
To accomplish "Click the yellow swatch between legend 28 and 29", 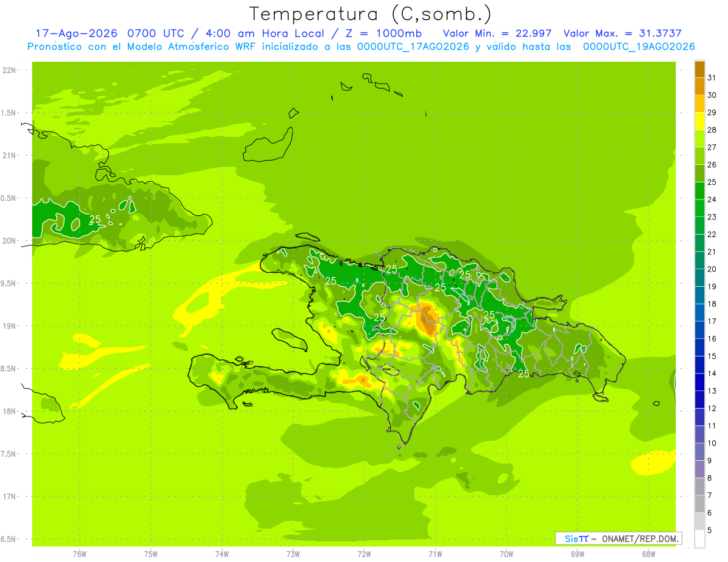I will 699,121.
